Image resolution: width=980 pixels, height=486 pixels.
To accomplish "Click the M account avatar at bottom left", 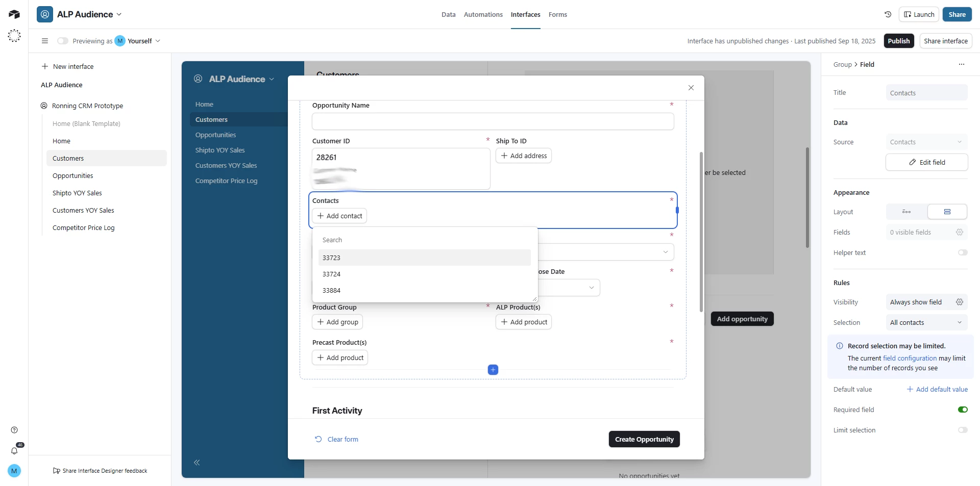I will click(x=14, y=471).
